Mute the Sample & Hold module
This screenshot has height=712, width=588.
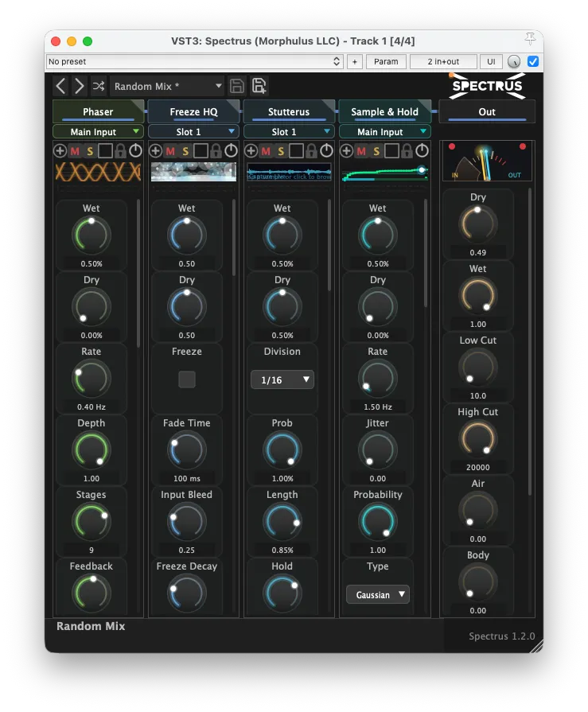[361, 151]
